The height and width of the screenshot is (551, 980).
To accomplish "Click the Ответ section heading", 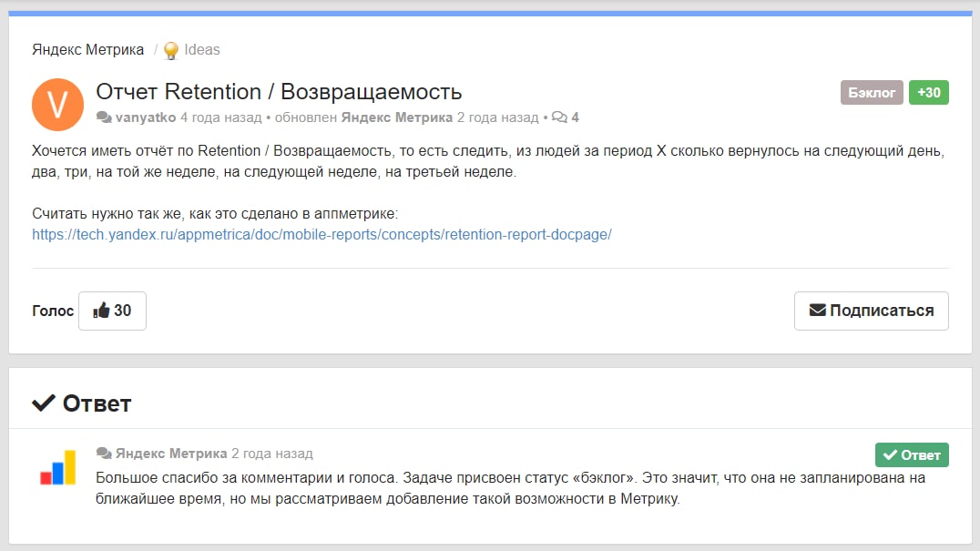I will pyautogui.click(x=97, y=403).
